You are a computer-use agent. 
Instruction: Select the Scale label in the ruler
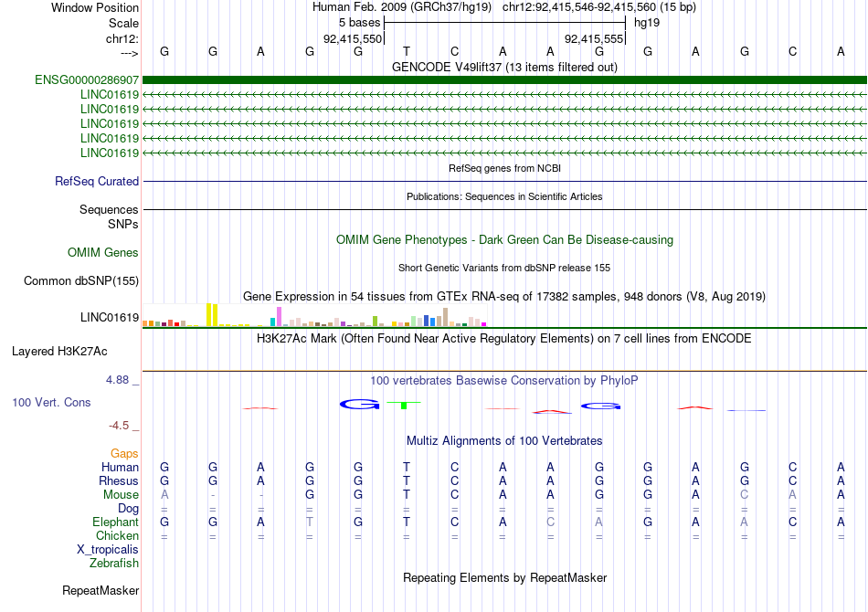123,23
